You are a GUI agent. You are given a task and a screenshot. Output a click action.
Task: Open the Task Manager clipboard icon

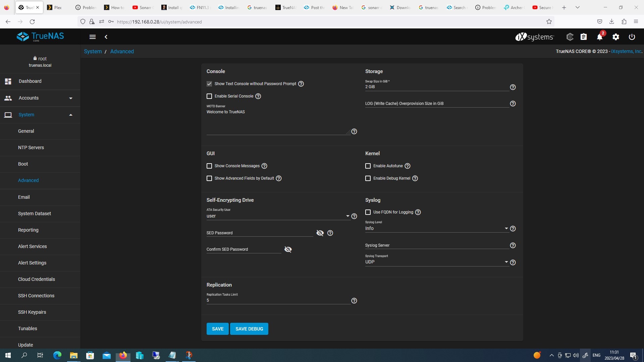click(584, 37)
